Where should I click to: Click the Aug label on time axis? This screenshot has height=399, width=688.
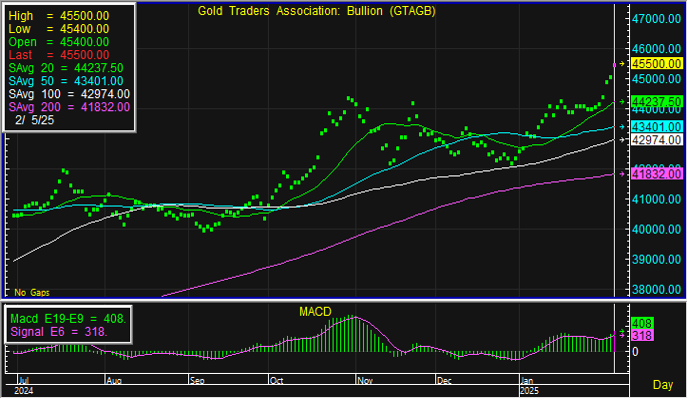tap(114, 380)
